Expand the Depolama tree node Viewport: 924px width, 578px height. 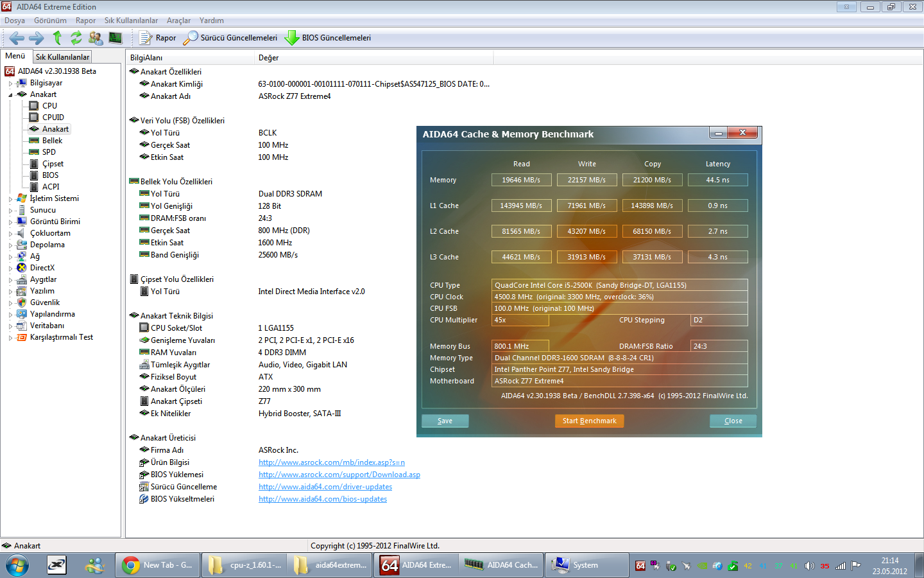[10, 245]
